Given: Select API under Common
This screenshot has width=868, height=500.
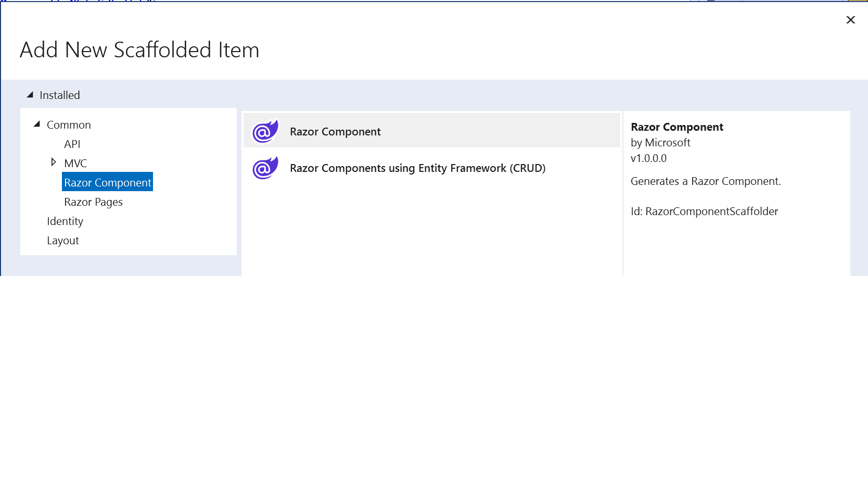Looking at the screenshot, I should pyautogui.click(x=72, y=144).
